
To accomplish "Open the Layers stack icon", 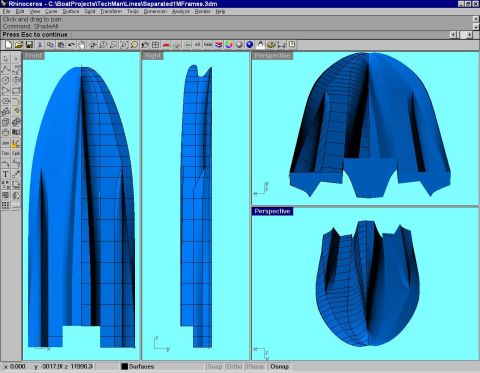I will click(x=218, y=45).
